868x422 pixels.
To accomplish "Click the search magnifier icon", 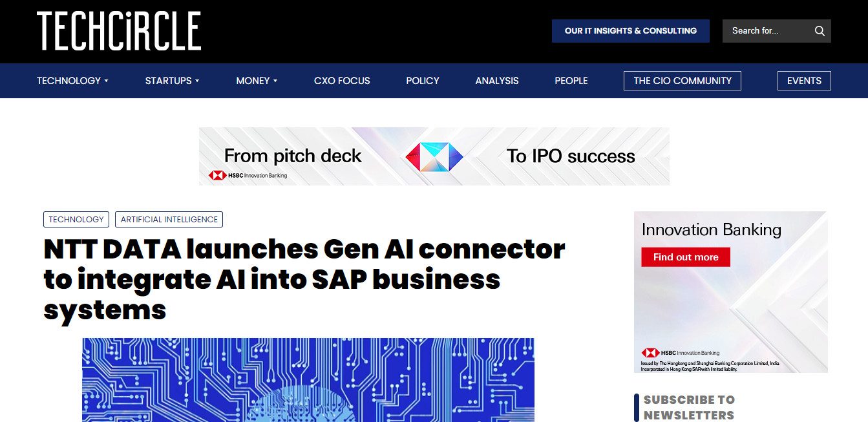I will [820, 30].
